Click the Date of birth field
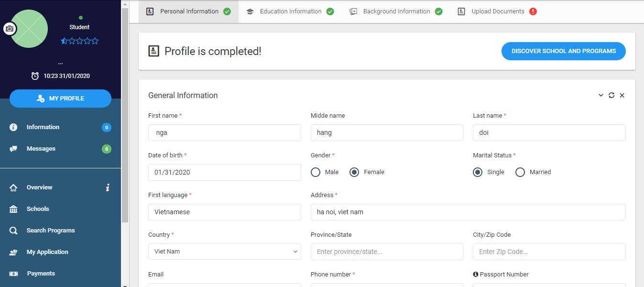 (225, 173)
